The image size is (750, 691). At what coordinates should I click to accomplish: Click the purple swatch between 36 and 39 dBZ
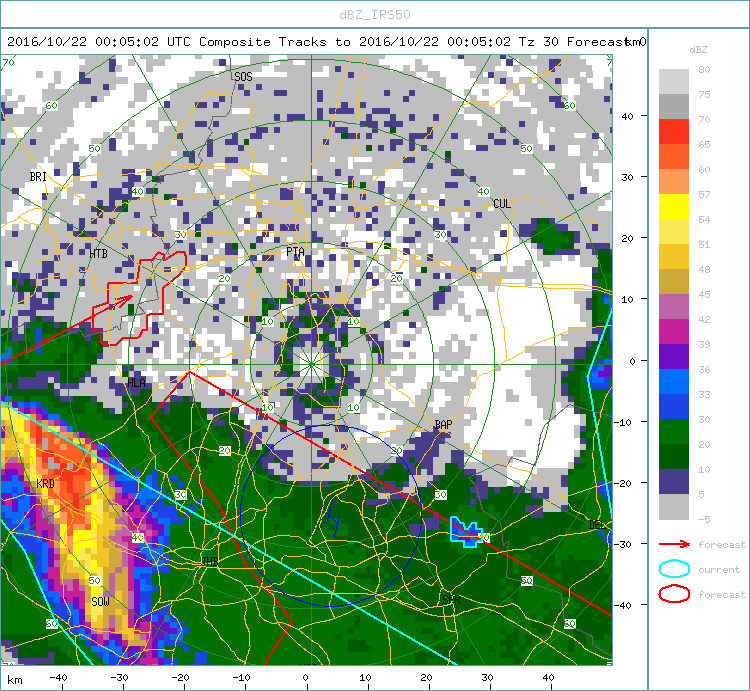pyautogui.click(x=673, y=357)
